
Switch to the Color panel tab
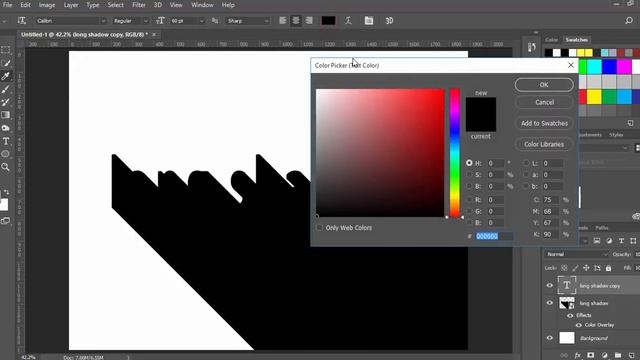point(551,40)
